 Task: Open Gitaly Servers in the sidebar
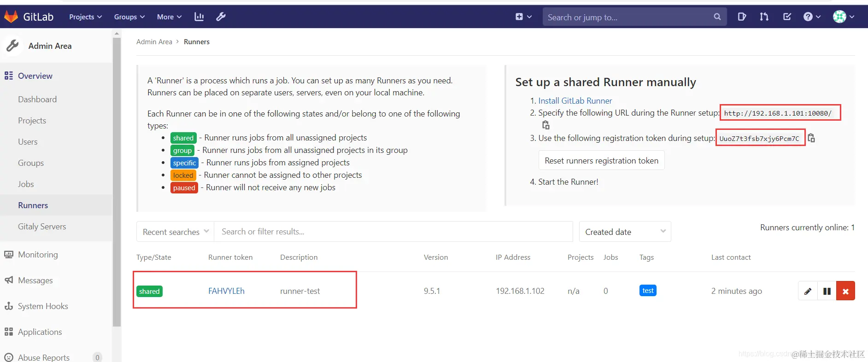coord(42,227)
